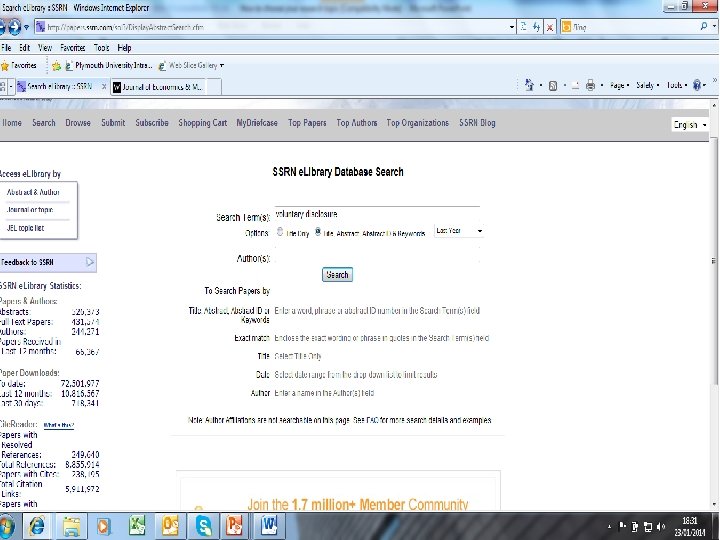Open Top Authors navigation link
The image size is (720, 540).
tap(357, 123)
